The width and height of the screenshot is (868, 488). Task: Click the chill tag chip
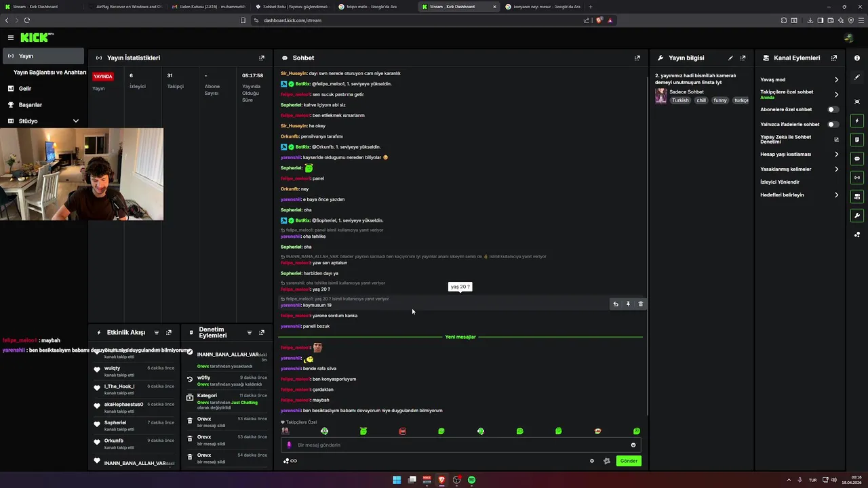pos(701,100)
